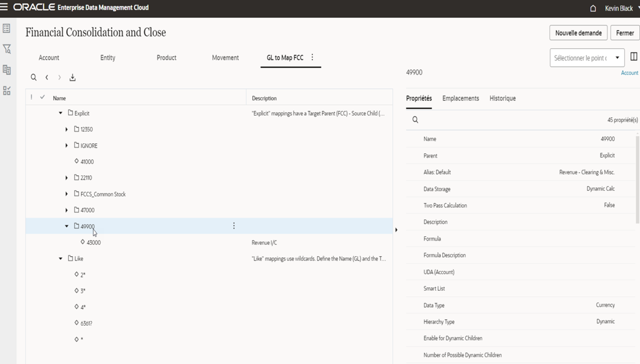
Task: Go to the next search result arrow
Action: [60, 77]
